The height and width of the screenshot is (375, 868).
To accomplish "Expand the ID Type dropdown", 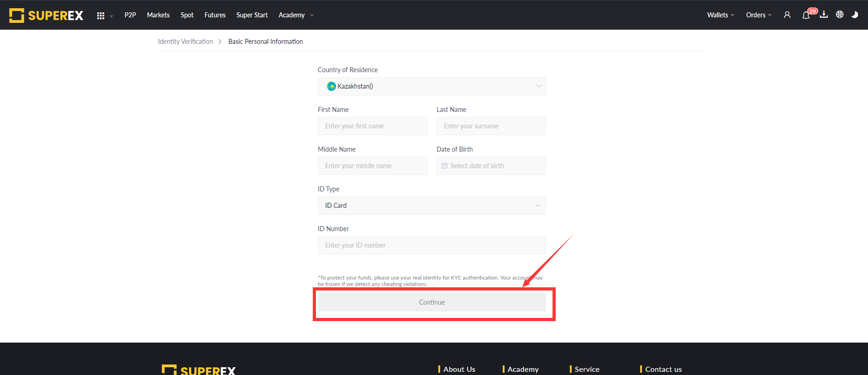I will 432,206.
